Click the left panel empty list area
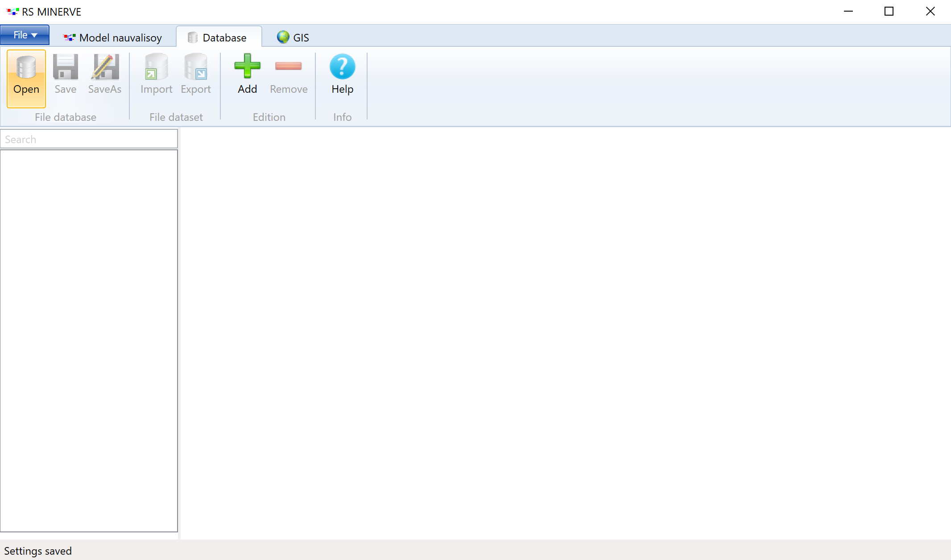This screenshot has width=951, height=560. click(89, 340)
